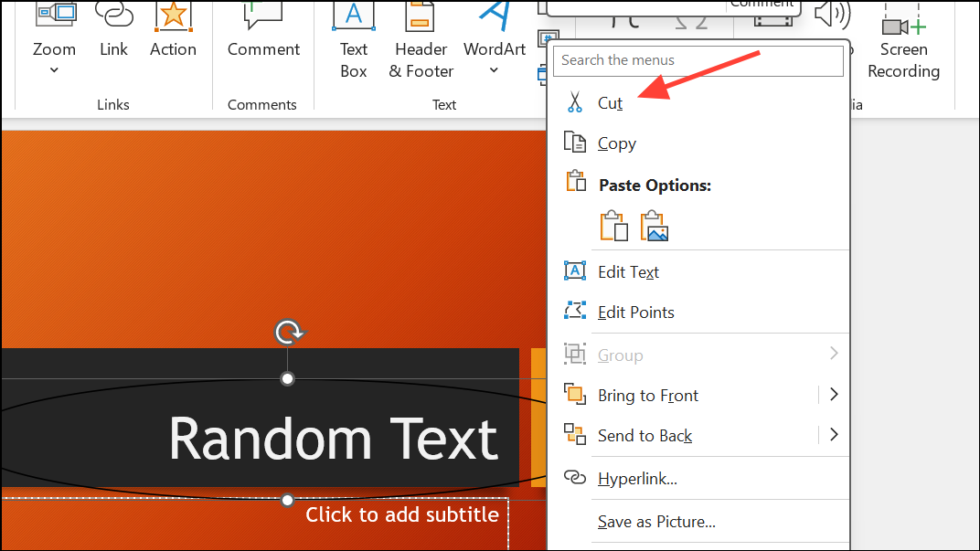980x551 pixels.
Task: Click the Hyperlink menu entry
Action: click(637, 478)
